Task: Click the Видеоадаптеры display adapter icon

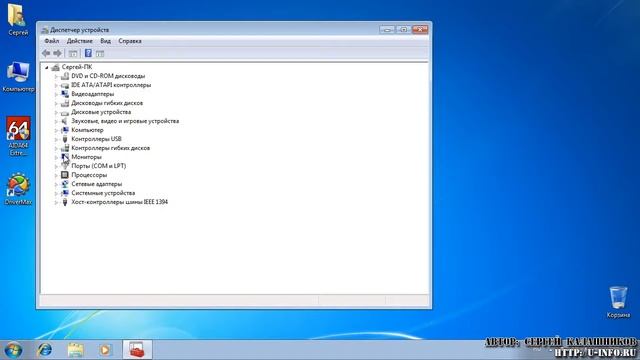Action: (x=64, y=94)
